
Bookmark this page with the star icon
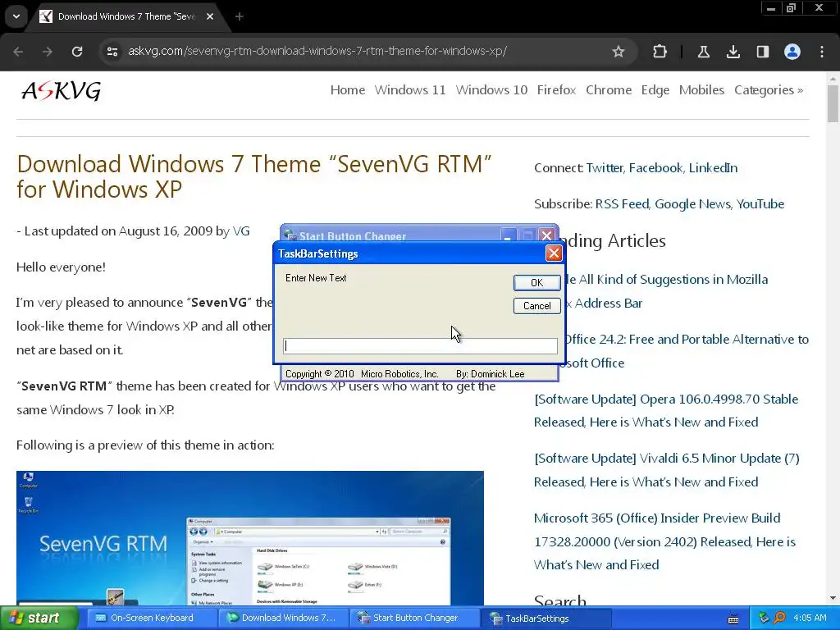tap(619, 52)
